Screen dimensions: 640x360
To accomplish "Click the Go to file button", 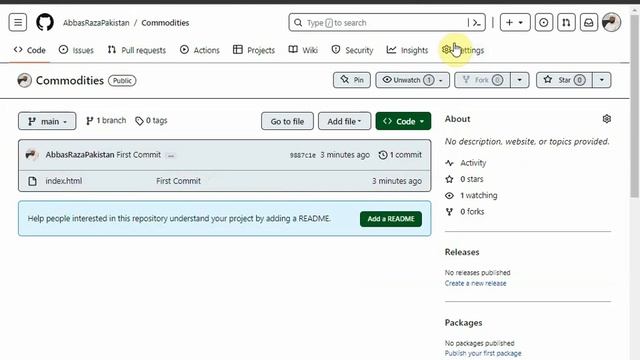I will pyautogui.click(x=287, y=121).
